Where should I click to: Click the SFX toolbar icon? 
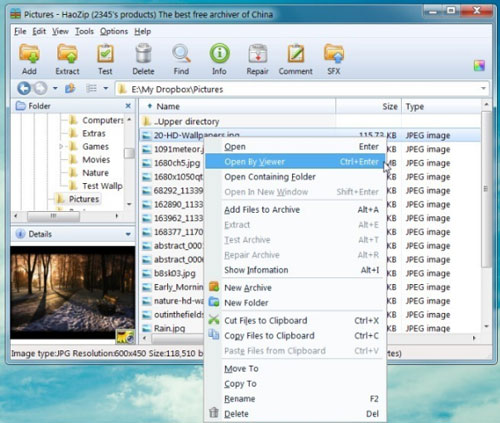point(334,53)
